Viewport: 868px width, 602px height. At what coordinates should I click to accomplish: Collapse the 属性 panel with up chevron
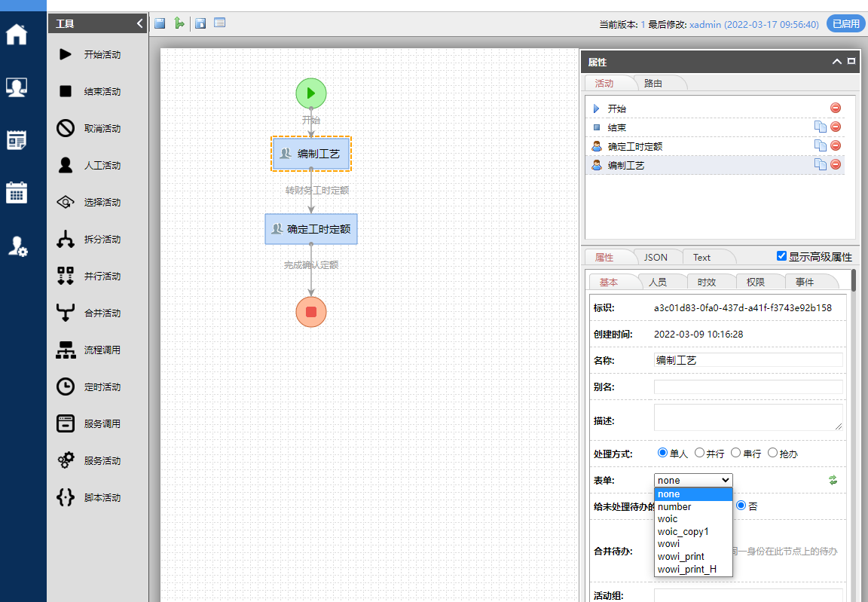tap(837, 62)
